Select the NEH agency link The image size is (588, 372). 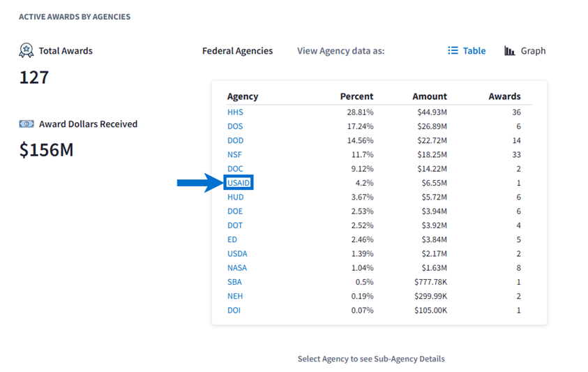click(x=235, y=296)
